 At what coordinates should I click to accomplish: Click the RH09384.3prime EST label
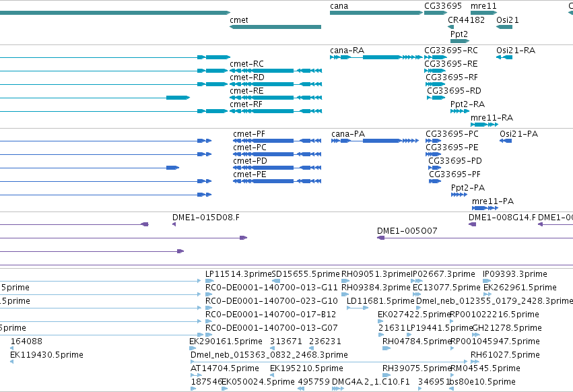(x=376, y=288)
